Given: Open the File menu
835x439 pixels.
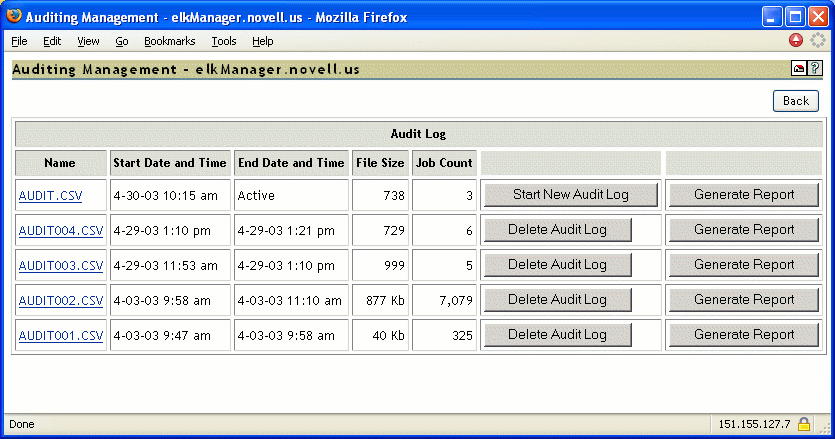Looking at the screenshot, I should [19, 41].
